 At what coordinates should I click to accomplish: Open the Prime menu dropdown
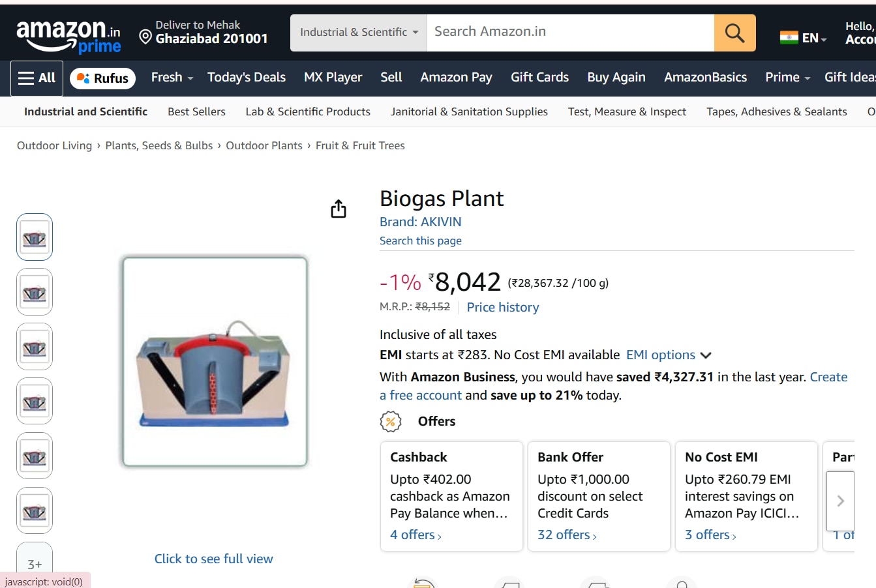coord(787,78)
